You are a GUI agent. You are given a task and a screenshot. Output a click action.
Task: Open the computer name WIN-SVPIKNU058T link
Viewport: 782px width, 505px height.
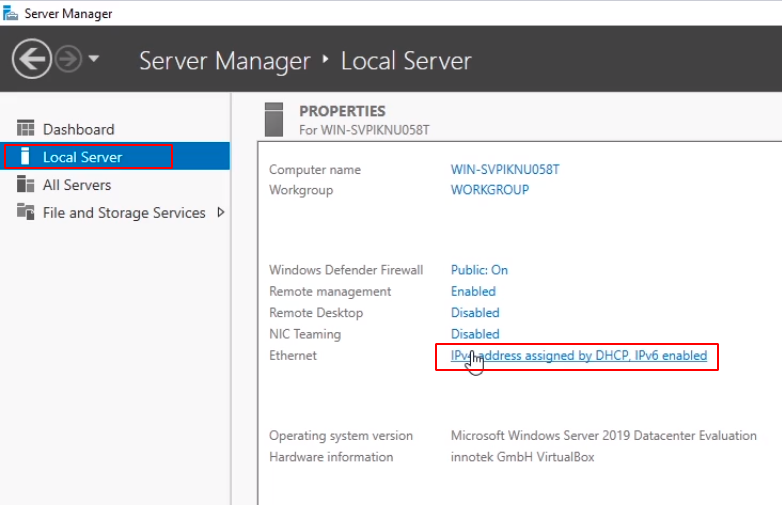click(x=505, y=169)
